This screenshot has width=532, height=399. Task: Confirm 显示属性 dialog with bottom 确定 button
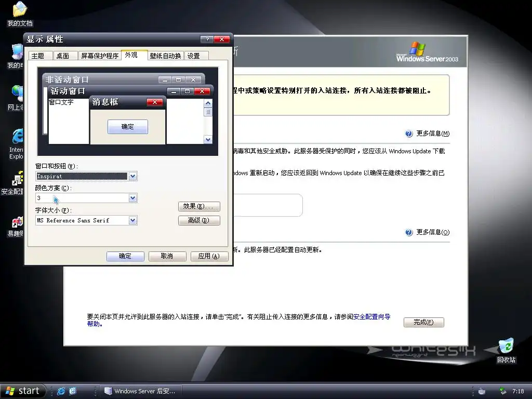point(125,256)
